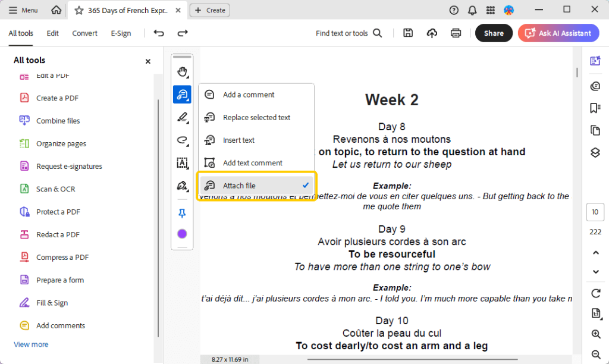The width and height of the screenshot is (609, 364).
Task: Open the Layers panel
Action: point(595,153)
